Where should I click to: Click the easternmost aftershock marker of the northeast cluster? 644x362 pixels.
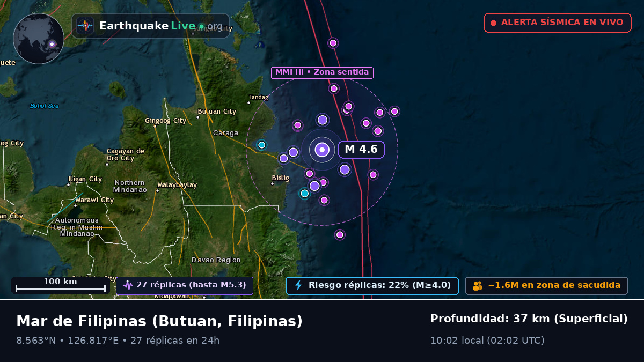click(x=394, y=112)
